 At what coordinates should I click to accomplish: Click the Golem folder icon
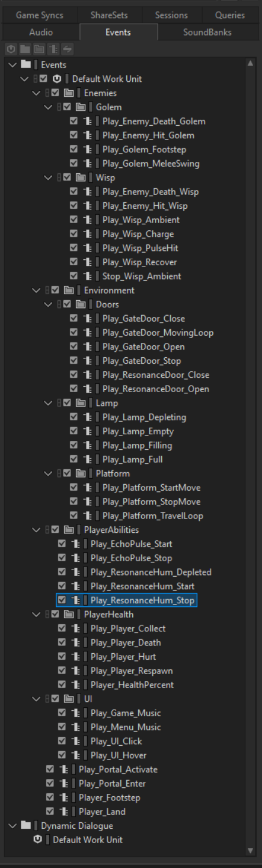81,107
